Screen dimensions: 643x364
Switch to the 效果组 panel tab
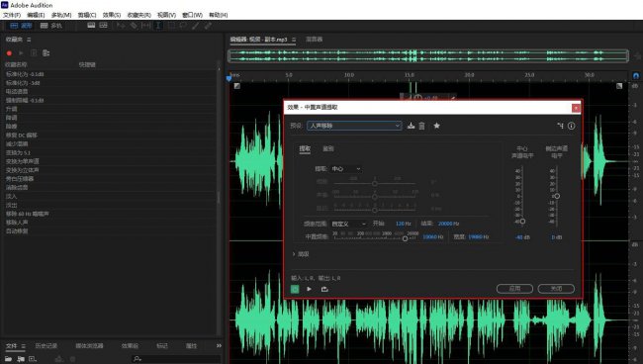[130, 346]
